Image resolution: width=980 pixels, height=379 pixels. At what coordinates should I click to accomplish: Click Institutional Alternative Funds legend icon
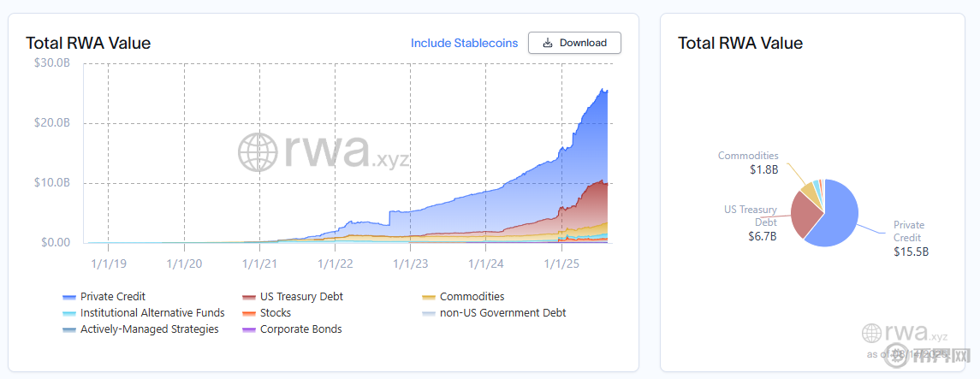70,313
